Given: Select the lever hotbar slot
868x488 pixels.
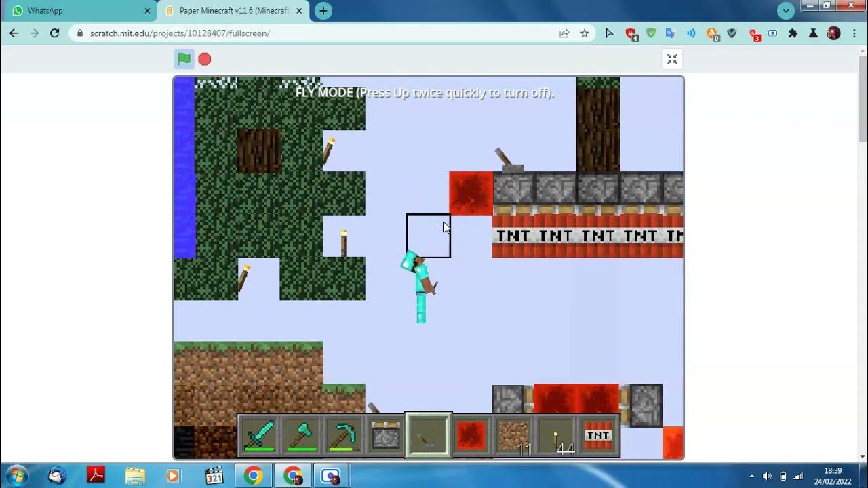Looking at the screenshot, I should tap(428, 435).
